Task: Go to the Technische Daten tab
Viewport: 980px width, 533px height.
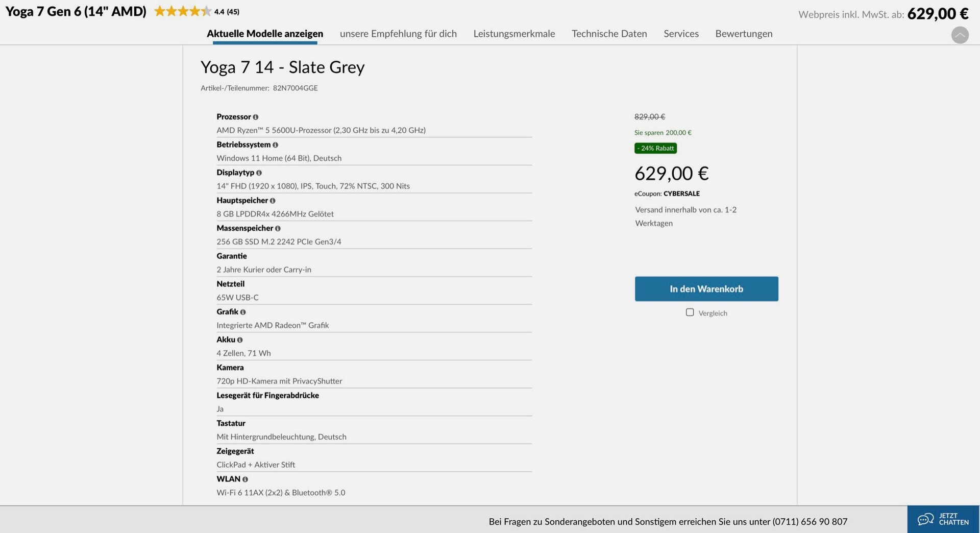Action: click(x=609, y=34)
